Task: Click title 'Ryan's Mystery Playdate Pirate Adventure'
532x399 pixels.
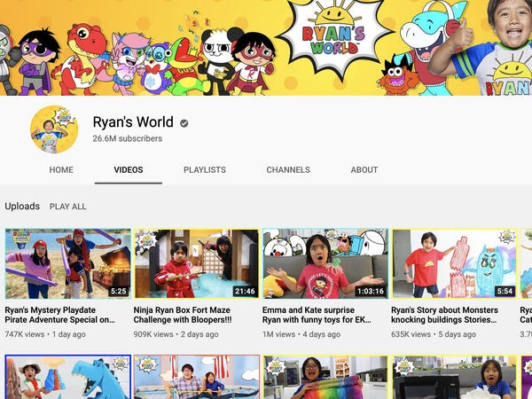Action: point(59,315)
